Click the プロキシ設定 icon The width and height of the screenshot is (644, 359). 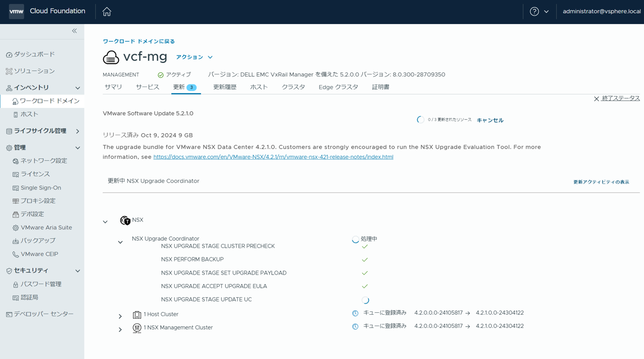pos(16,201)
